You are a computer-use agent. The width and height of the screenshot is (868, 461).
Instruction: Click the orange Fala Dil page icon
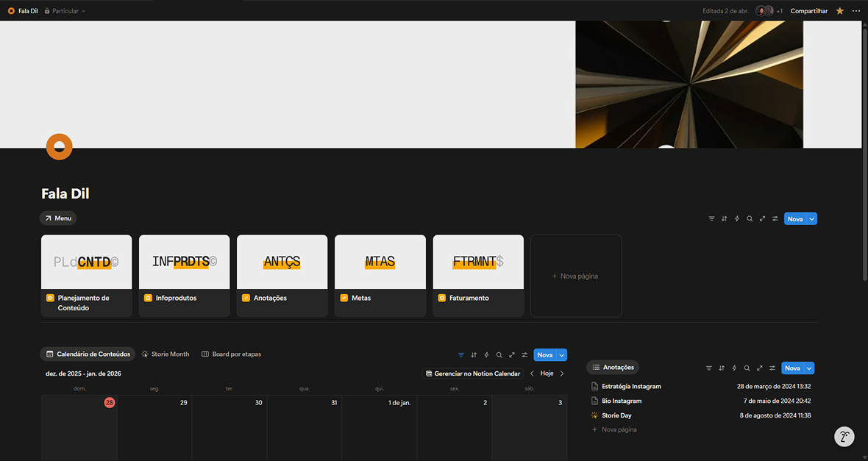coord(59,147)
